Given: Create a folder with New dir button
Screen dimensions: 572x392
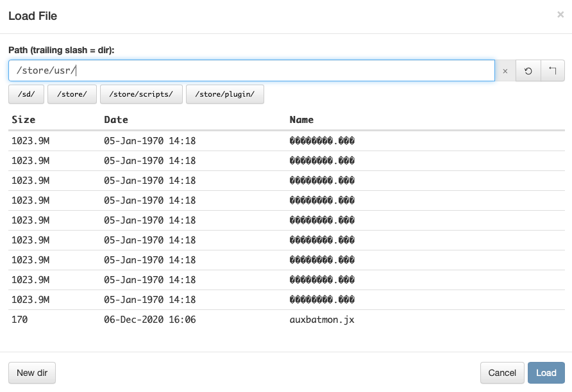Looking at the screenshot, I should (x=32, y=373).
